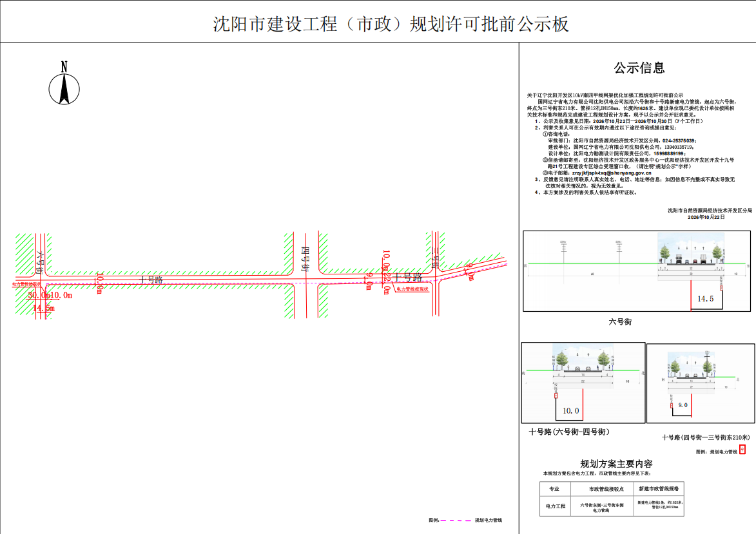
Task: Click the email zrzyjkfjspk-txq@shenyang.gov.cn
Action: click(x=612, y=173)
